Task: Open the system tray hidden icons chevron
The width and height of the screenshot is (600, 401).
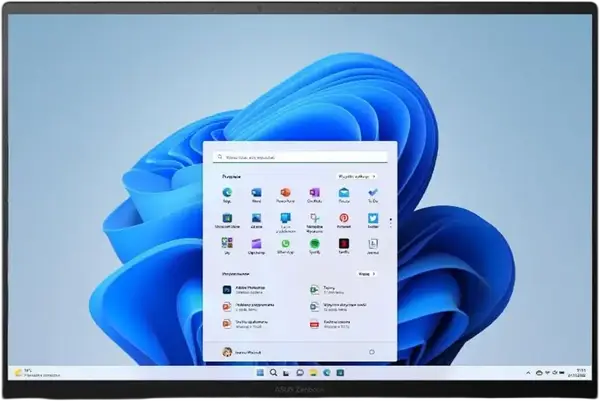Action: click(x=529, y=373)
